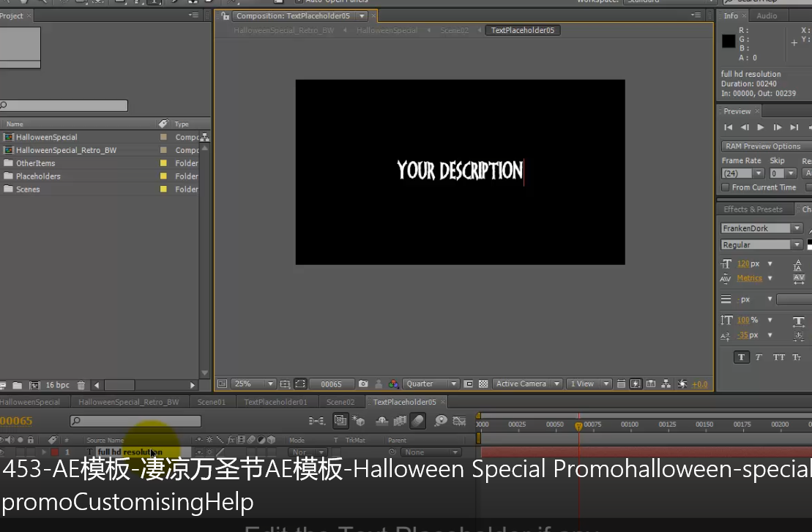Jump to last frame in Preview
812x532 pixels.
coord(794,127)
